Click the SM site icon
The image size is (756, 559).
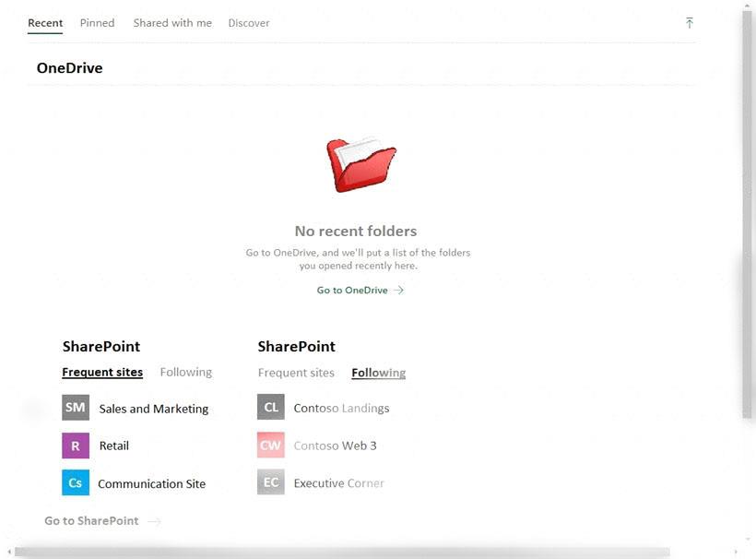click(x=76, y=408)
